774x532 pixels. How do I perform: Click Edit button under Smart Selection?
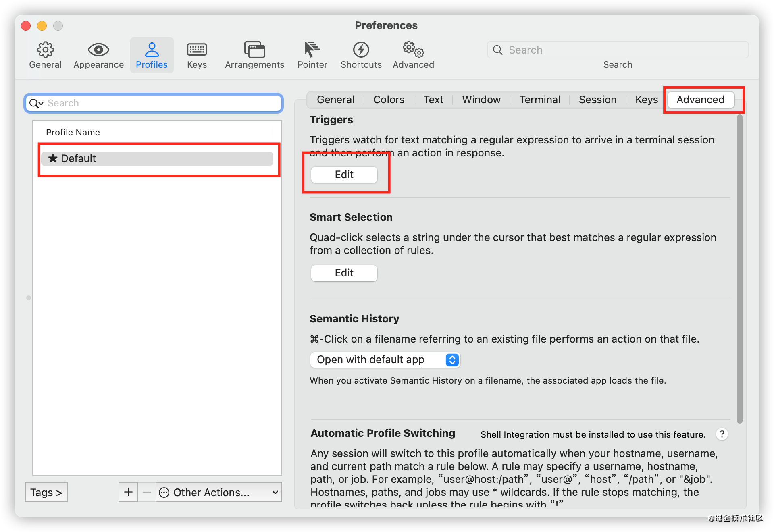(344, 273)
